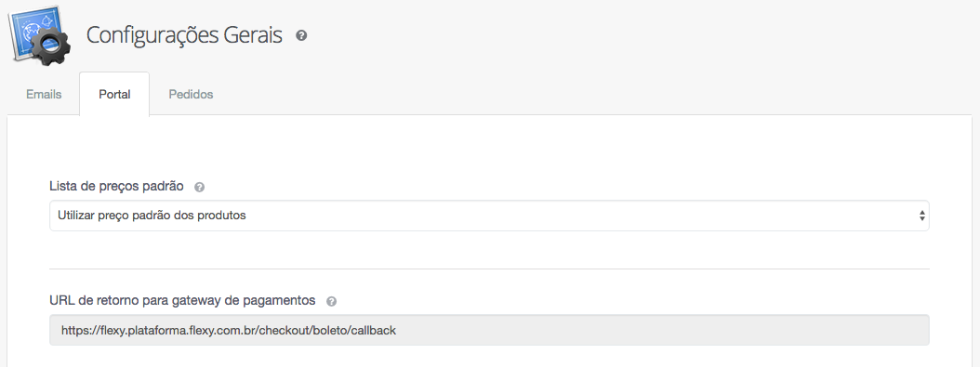
Task: Click the blueprint gear Configurações Gerais icon
Action: (x=39, y=35)
